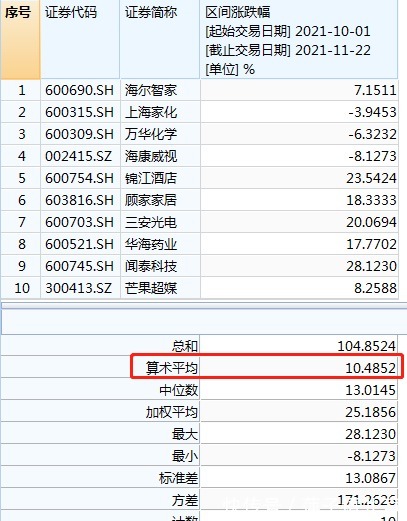This screenshot has width=407, height=521.
Task: Select the 标准差 summary label
Action: coord(178,478)
